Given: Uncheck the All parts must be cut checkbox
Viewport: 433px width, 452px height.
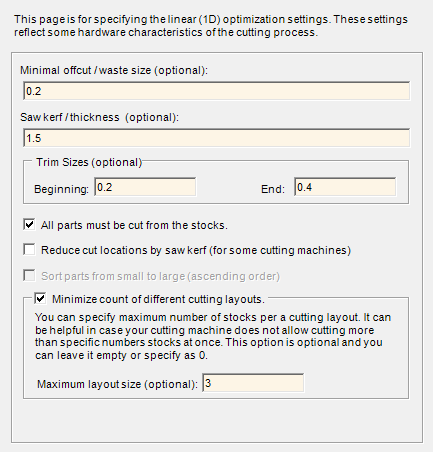Looking at the screenshot, I should (x=29, y=224).
